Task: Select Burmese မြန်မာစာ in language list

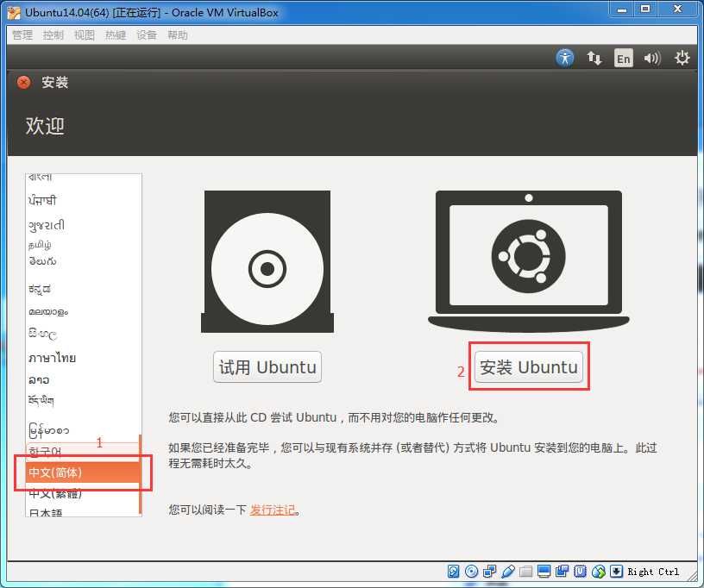Action: click(x=82, y=430)
